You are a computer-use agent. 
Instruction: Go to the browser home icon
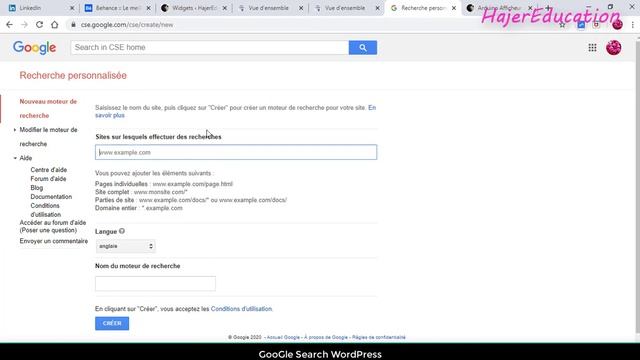(x=54, y=25)
